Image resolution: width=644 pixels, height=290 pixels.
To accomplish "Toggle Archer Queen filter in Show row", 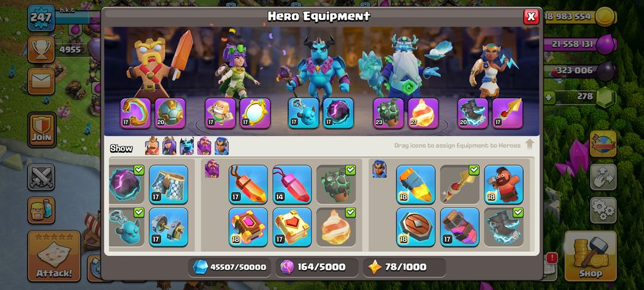I will click(x=169, y=146).
